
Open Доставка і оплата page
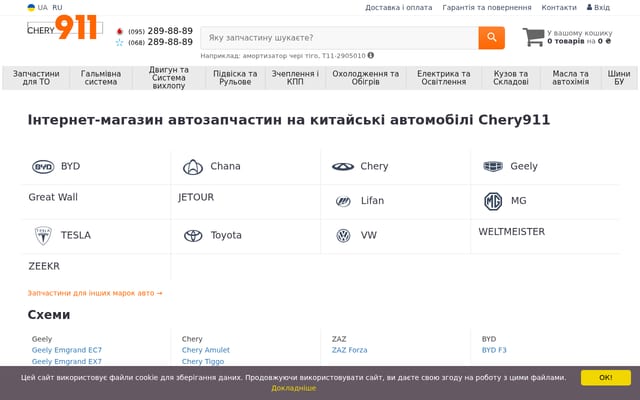(398, 7)
